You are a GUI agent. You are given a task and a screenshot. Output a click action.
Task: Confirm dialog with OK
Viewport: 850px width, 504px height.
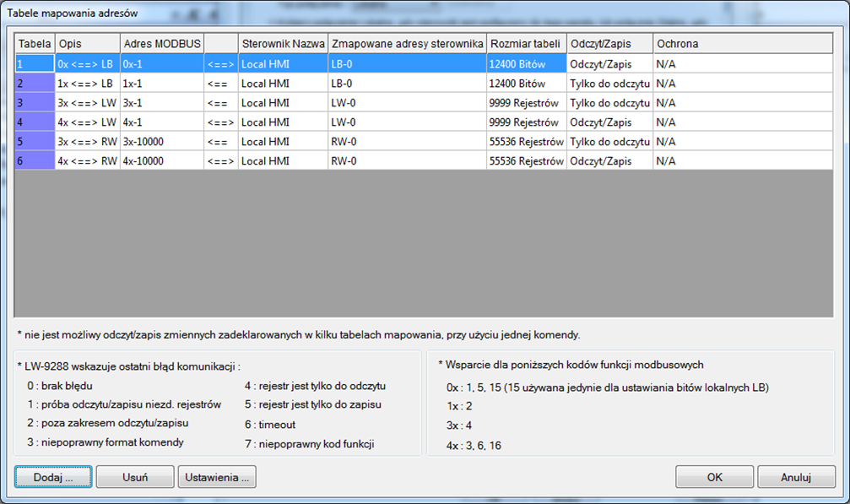(x=714, y=477)
